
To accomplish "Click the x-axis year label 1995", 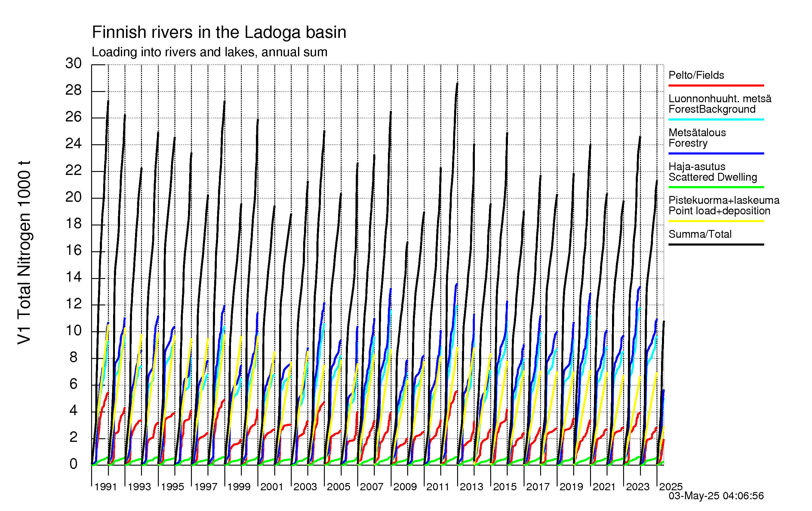I will tap(172, 487).
